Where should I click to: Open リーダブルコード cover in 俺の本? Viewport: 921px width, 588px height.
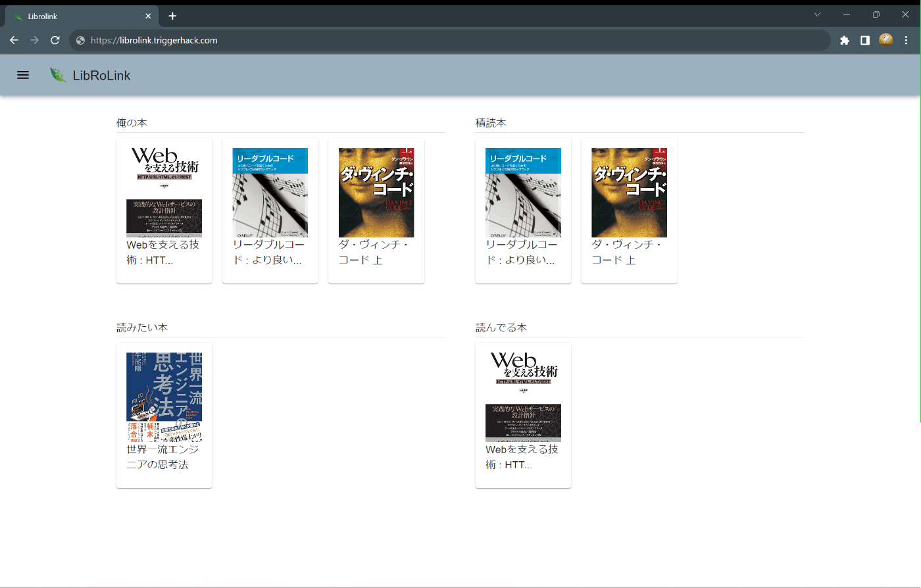pyautogui.click(x=270, y=192)
